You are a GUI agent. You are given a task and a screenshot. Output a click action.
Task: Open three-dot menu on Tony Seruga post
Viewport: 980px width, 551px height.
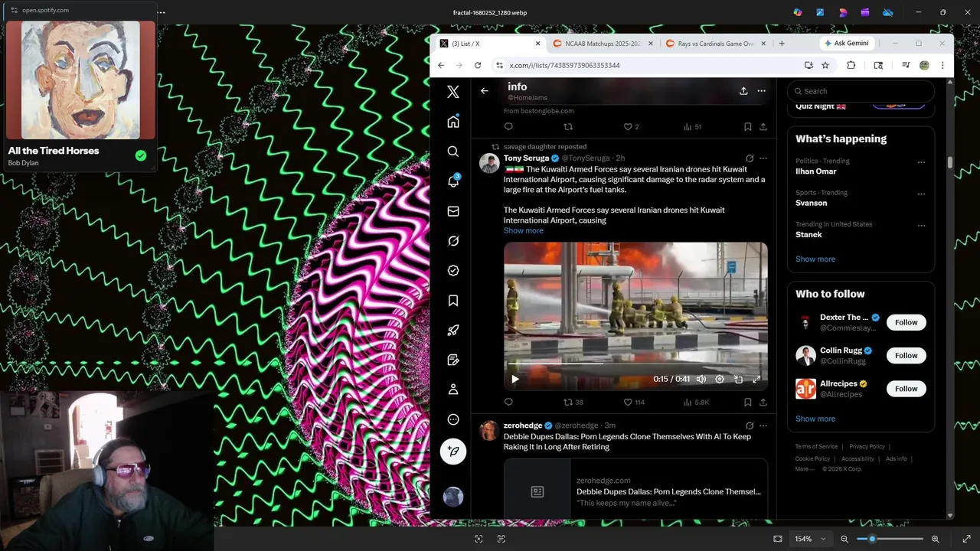coord(763,158)
